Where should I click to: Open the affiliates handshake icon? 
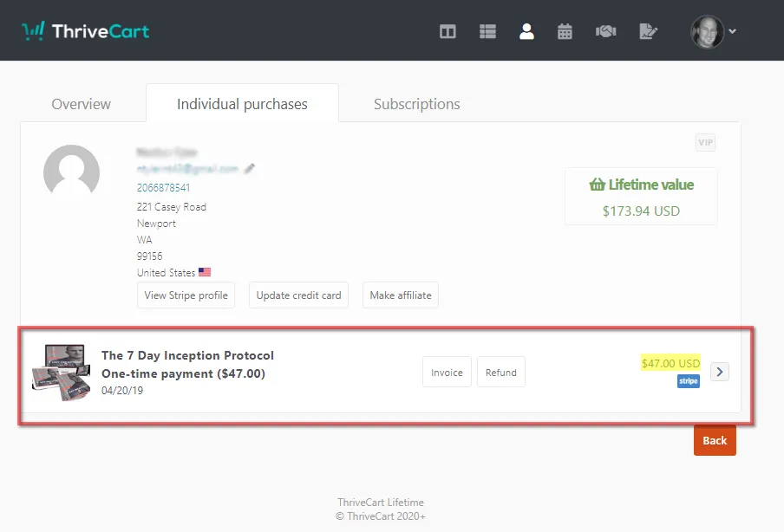click(605, 31)
